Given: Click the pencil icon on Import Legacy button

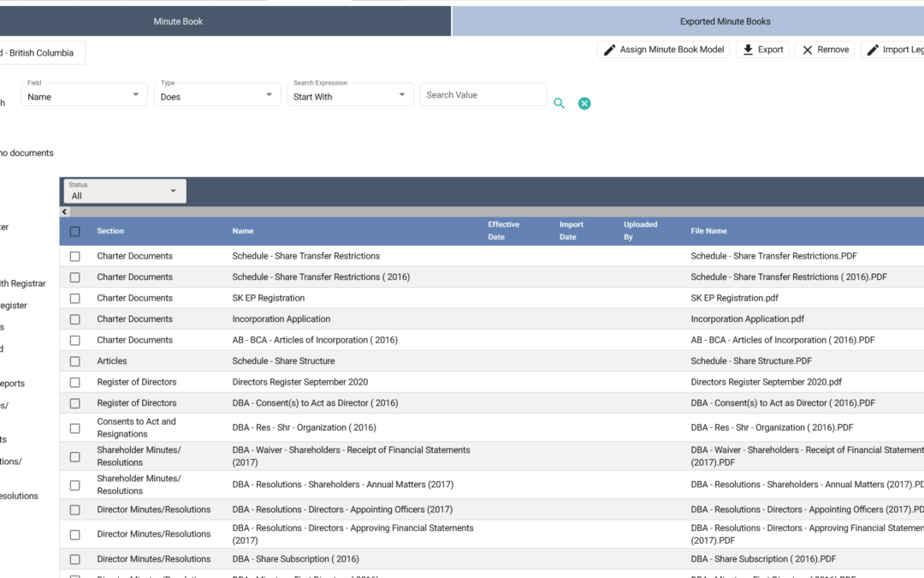Looking at the screenshot, I should click(872, 50).
